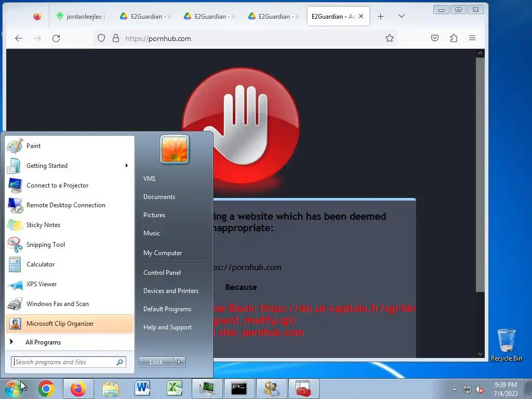Click the tracking protection shield icon

(x=101, y=38)
